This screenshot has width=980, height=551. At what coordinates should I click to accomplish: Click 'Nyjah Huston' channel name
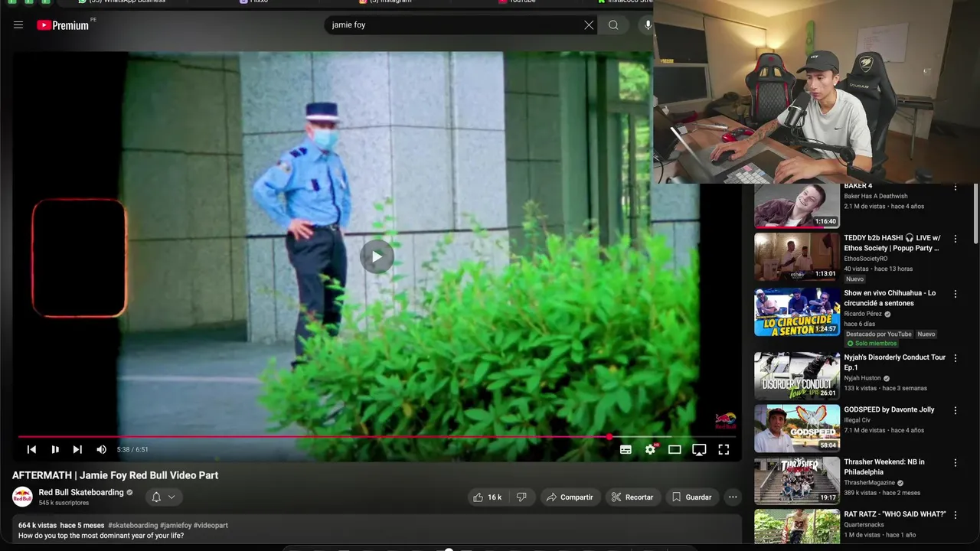(862, 378)
